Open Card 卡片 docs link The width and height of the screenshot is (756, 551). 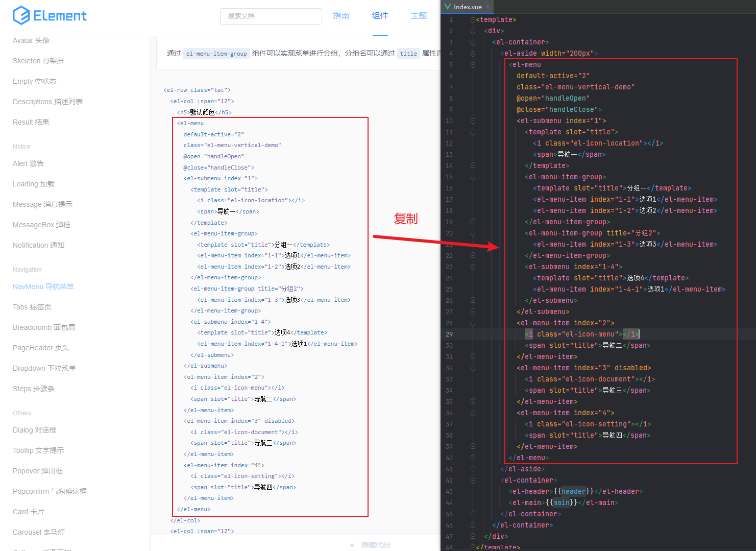pos(29,512)
